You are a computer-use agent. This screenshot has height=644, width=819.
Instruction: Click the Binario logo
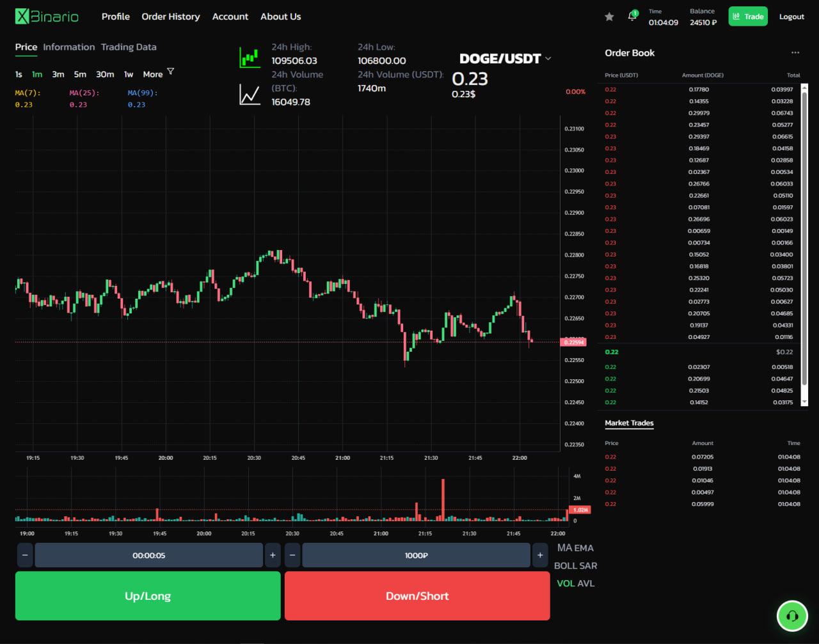click(x=47, y=17)
